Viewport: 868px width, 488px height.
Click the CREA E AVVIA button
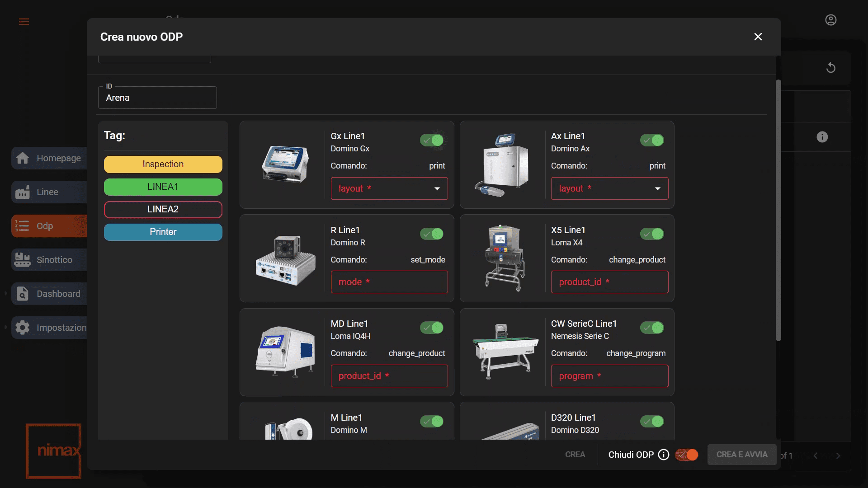[742, 455]
